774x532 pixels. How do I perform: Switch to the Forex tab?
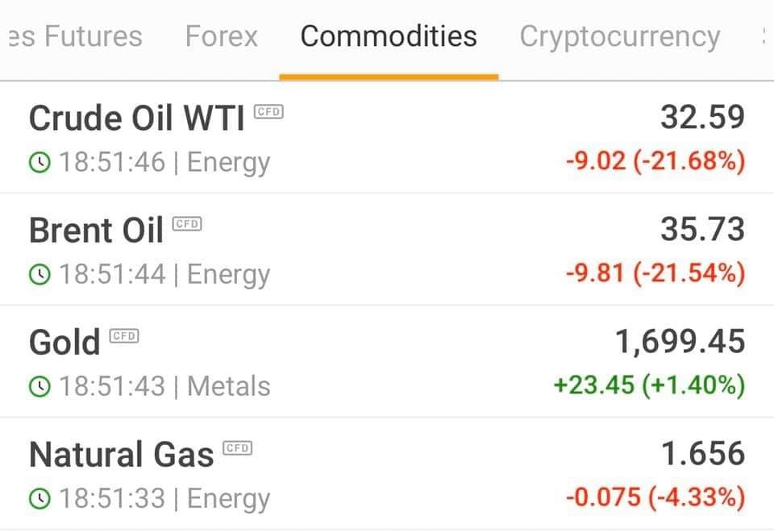pyautogui.click(x=222, y=36)
